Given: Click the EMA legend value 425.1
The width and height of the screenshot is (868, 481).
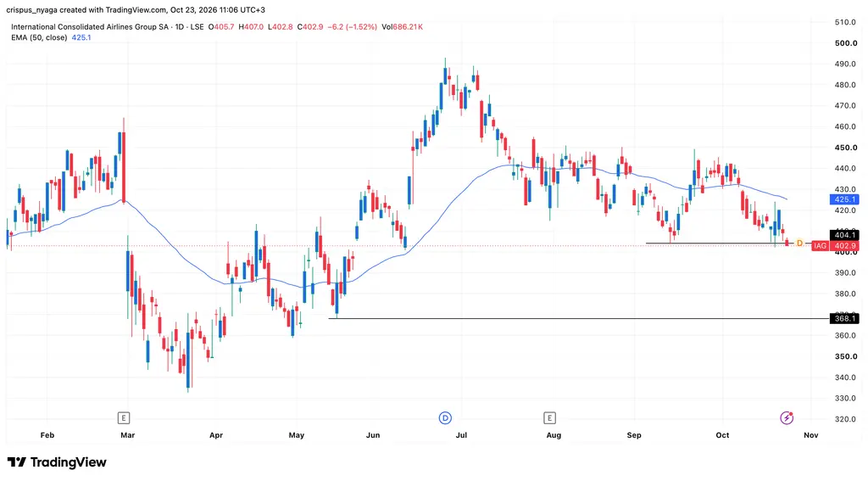Looking at the screenshot, I should pyautogui.click(x=81, y=37).
